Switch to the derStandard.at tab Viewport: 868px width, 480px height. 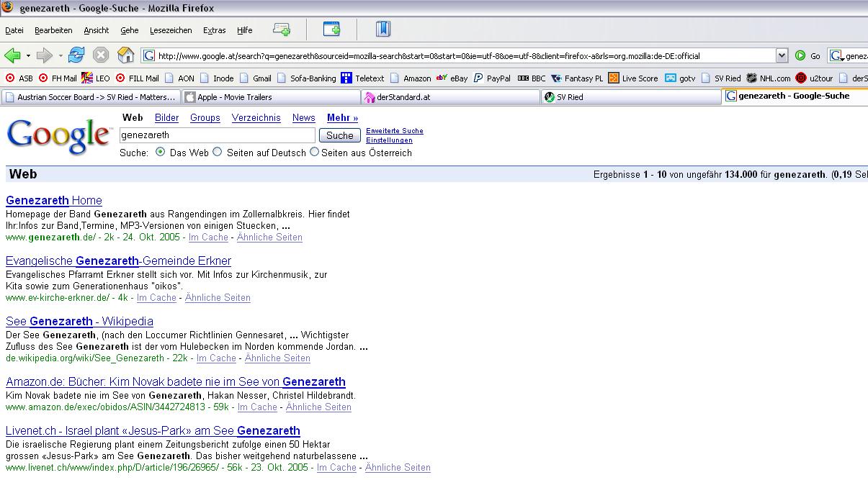451,96
